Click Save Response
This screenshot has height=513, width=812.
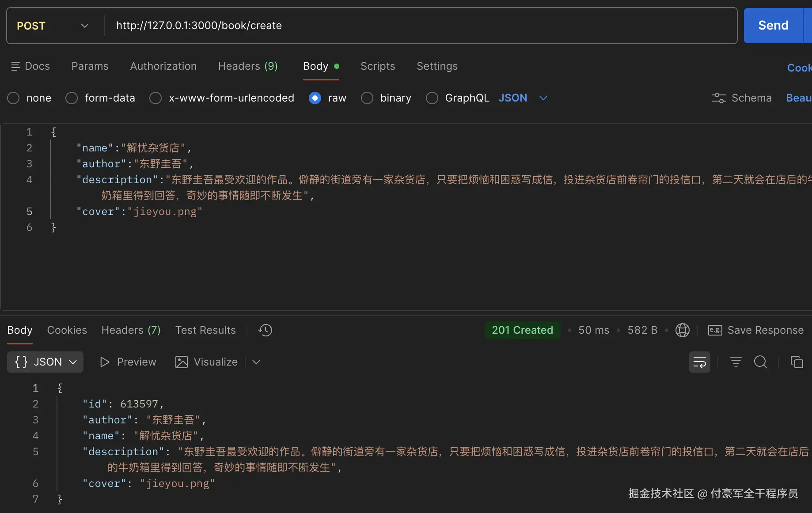coord(756,330)
